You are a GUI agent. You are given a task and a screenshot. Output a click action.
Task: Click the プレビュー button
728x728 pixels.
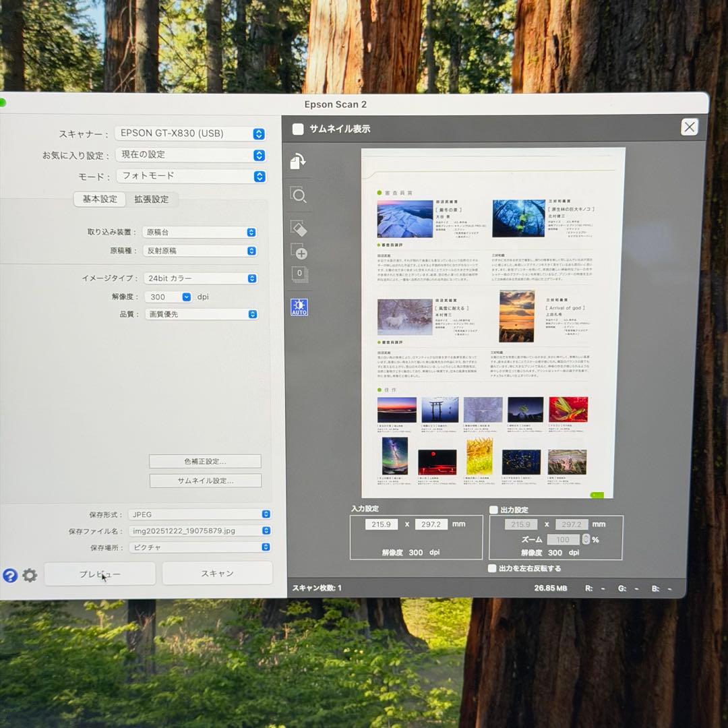(x=100, y=573)
